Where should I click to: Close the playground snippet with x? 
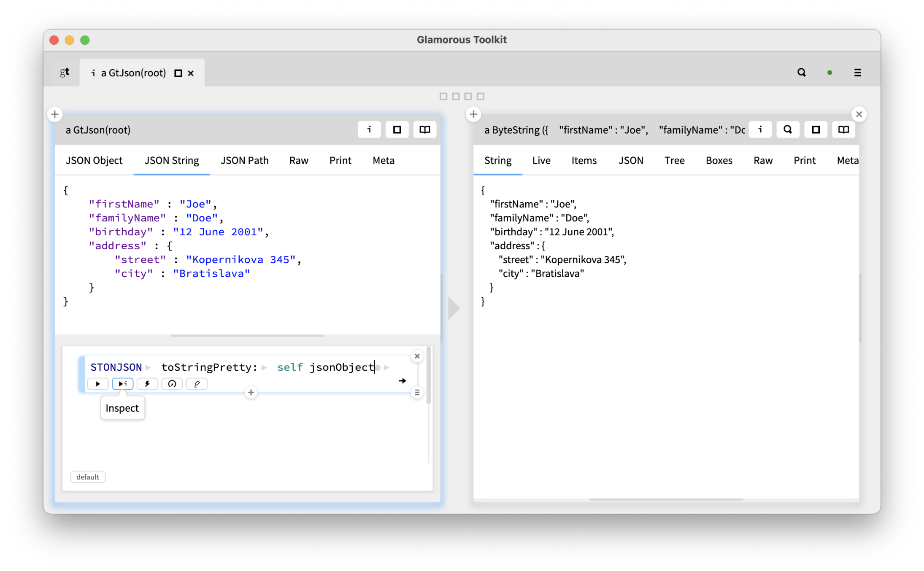417,356
